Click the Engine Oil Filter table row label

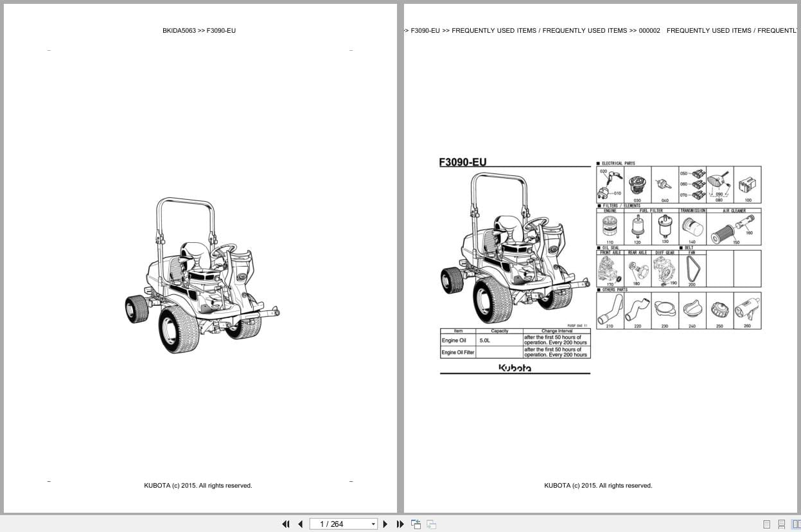click(x=457, y=352)
